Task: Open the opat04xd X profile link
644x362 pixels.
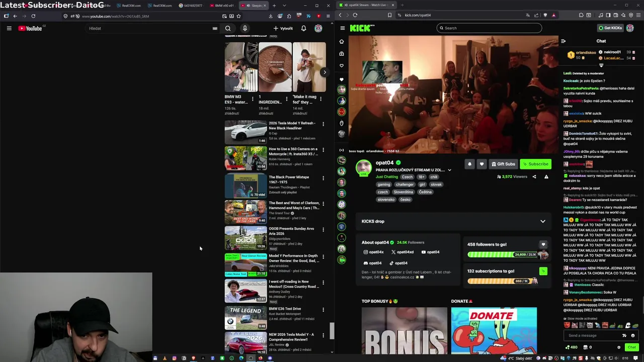Action: pos(403,252)
